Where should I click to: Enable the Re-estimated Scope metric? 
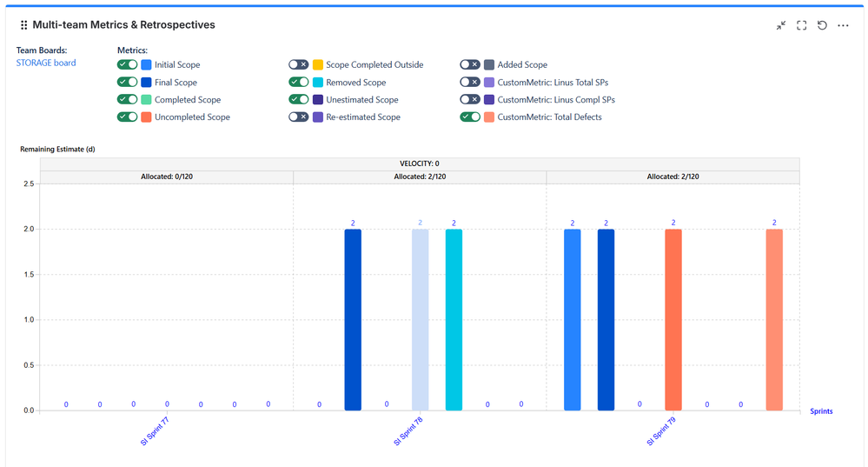(x=298, y=117)
